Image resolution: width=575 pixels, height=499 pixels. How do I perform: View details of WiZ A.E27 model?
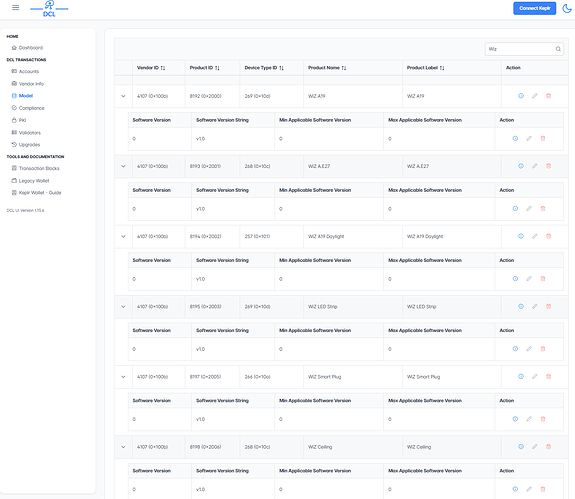(521, 166)
